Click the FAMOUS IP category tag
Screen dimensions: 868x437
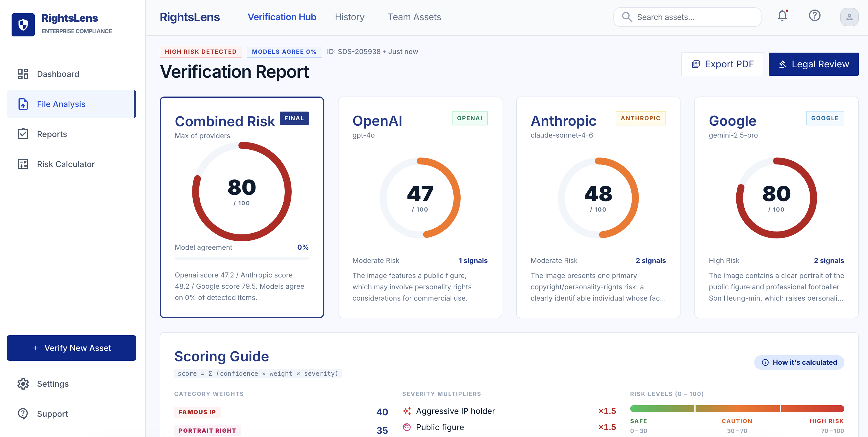197,412
